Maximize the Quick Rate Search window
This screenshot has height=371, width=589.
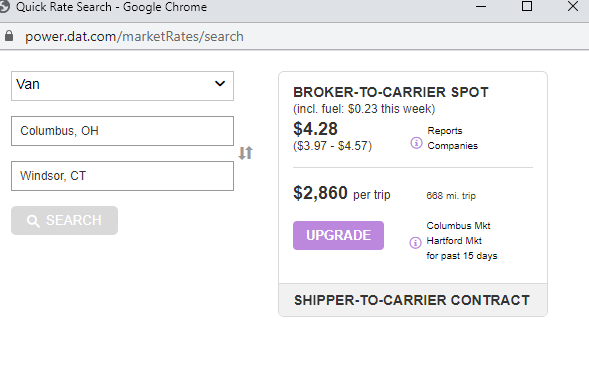(x=527, y=6)
